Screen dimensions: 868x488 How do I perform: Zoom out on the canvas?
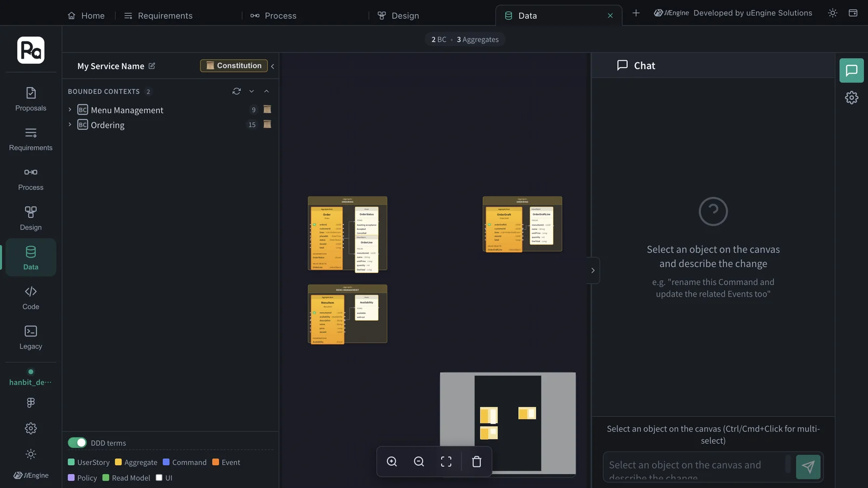click(419, 461)
